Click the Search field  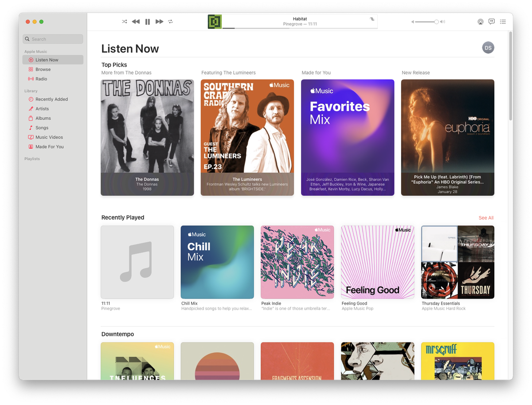tap(53, 39)
